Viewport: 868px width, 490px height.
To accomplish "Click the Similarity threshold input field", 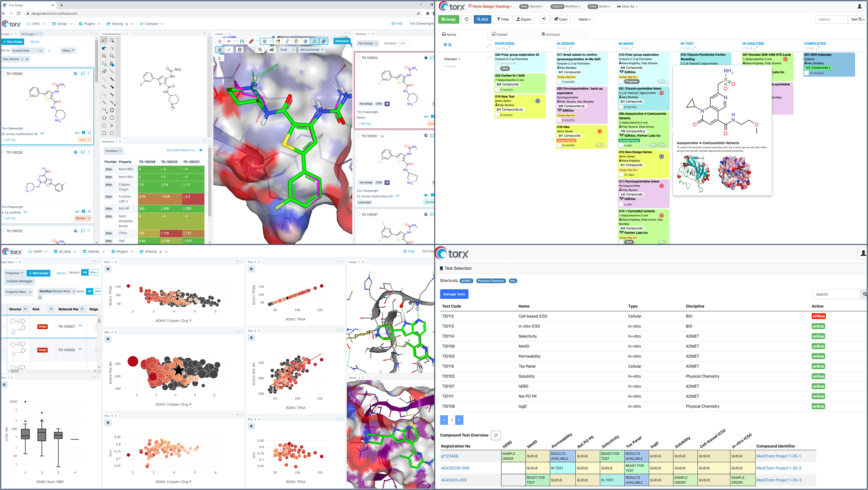I will [x=404, y=43].
